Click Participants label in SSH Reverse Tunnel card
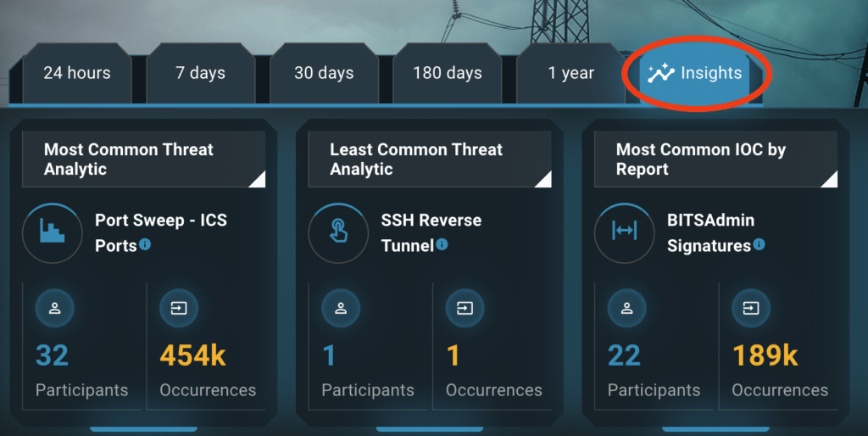Screen dimensions: 868x436 click(x=368, y=390)
